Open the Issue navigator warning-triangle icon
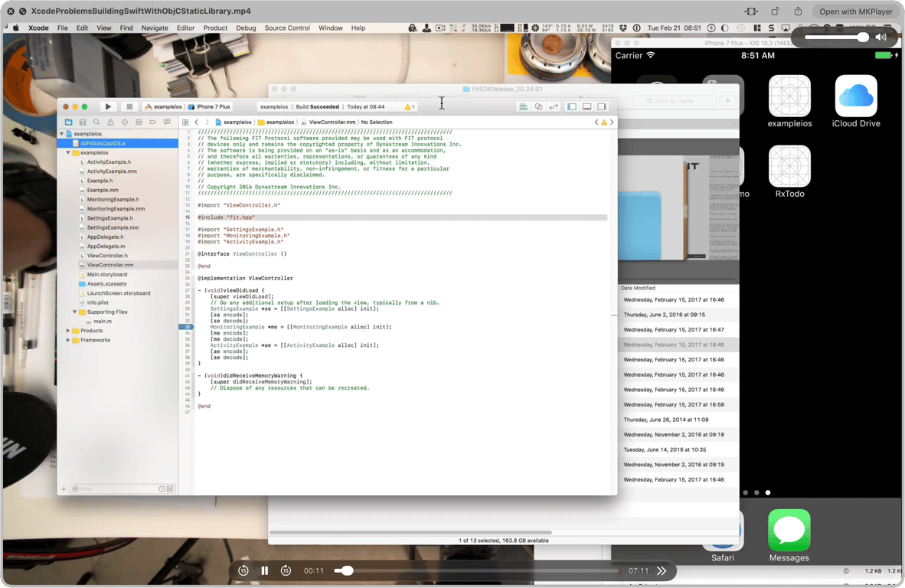This screenshot has height=588, width=905. point(111,122)
